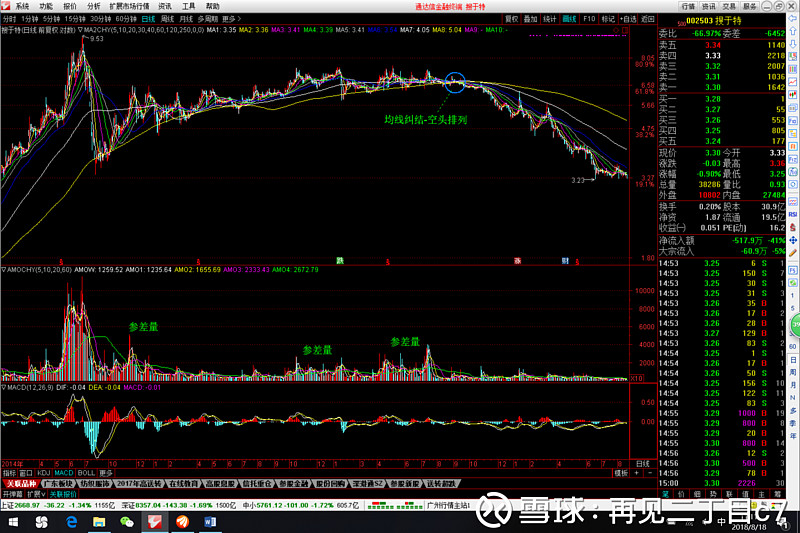Viewport: 800px width, 533px height.
Task: Open WeChat from taskbar
Action: coord(127,522)
